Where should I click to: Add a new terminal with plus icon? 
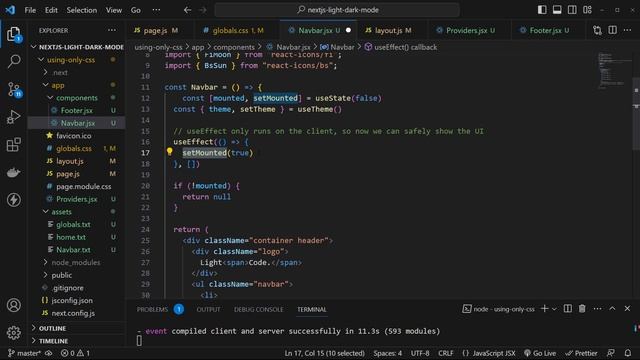(544, 309)
